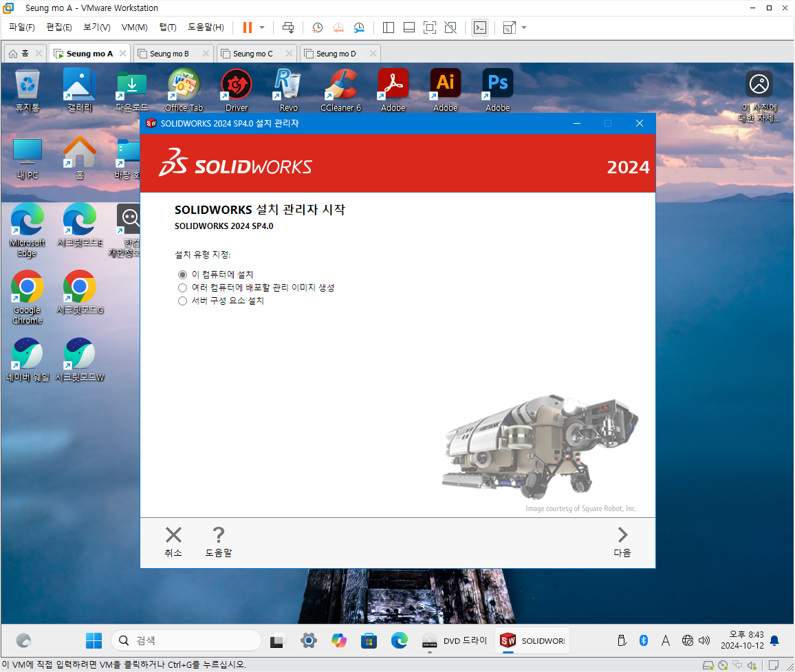Open Google Chrome desktop shortcut

pos(28,298)
